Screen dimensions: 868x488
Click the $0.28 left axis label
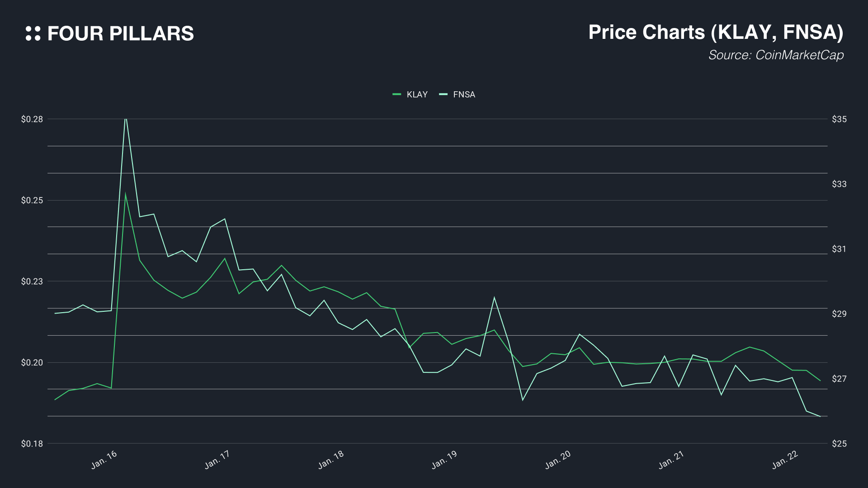click(32, 119)
